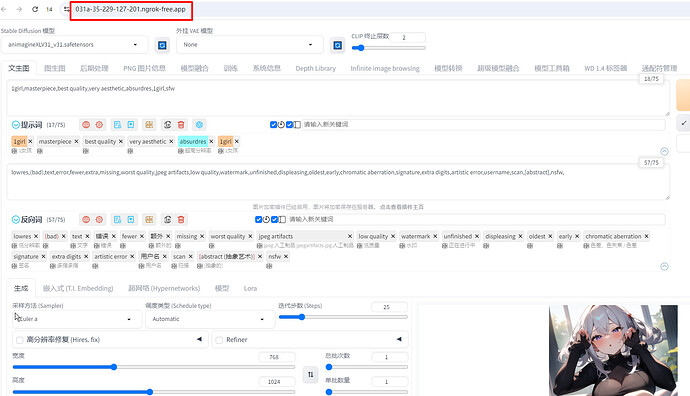This screenshot has width=690, height=396.
Task: Expand the Refiner panel arrow
Action: pos(399,339)
